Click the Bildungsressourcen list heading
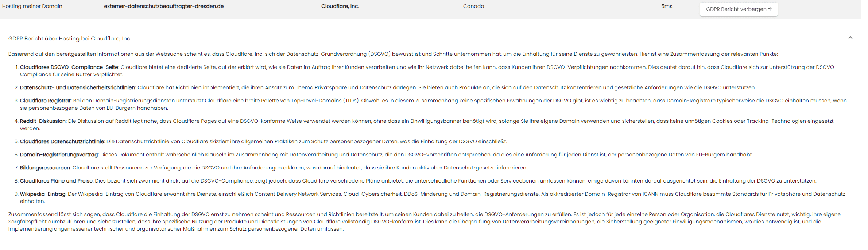The image size is (868, 250). (45, 168)
